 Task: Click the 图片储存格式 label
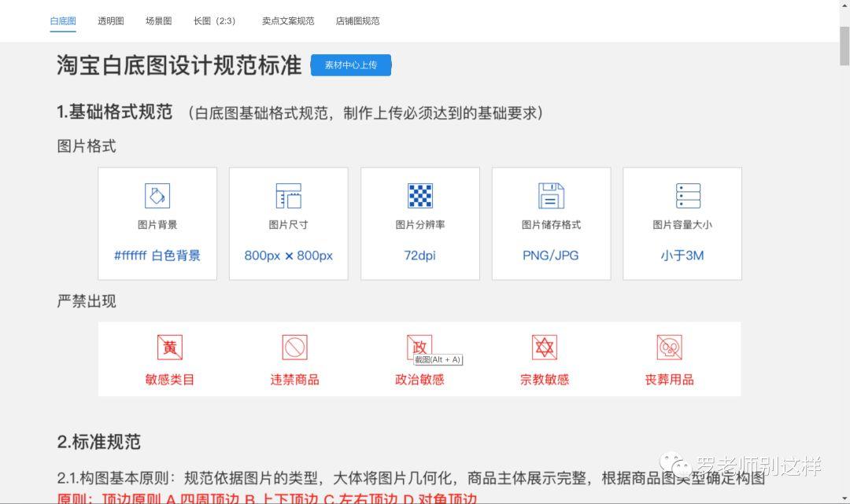[551, 225]
